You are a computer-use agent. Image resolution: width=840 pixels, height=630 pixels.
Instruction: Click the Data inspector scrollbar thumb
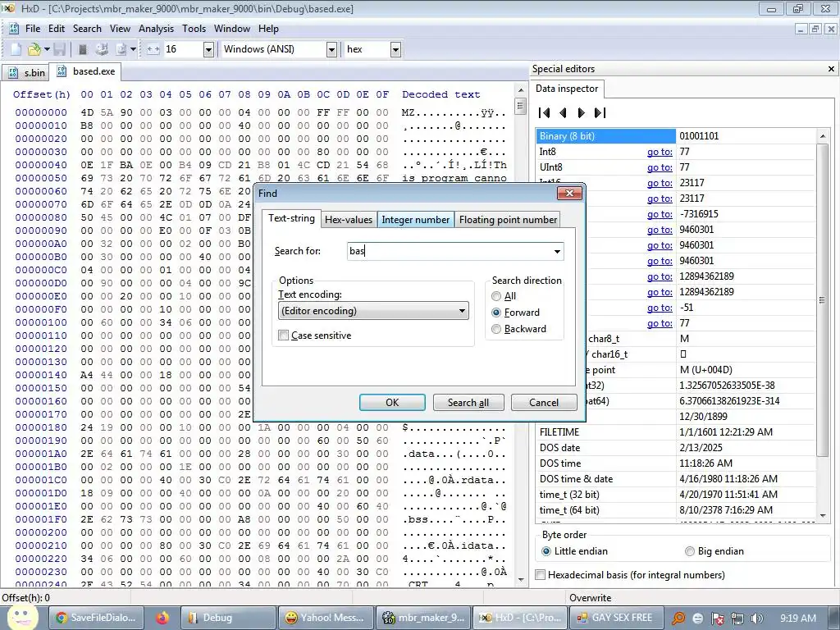[x=822, y=300]
